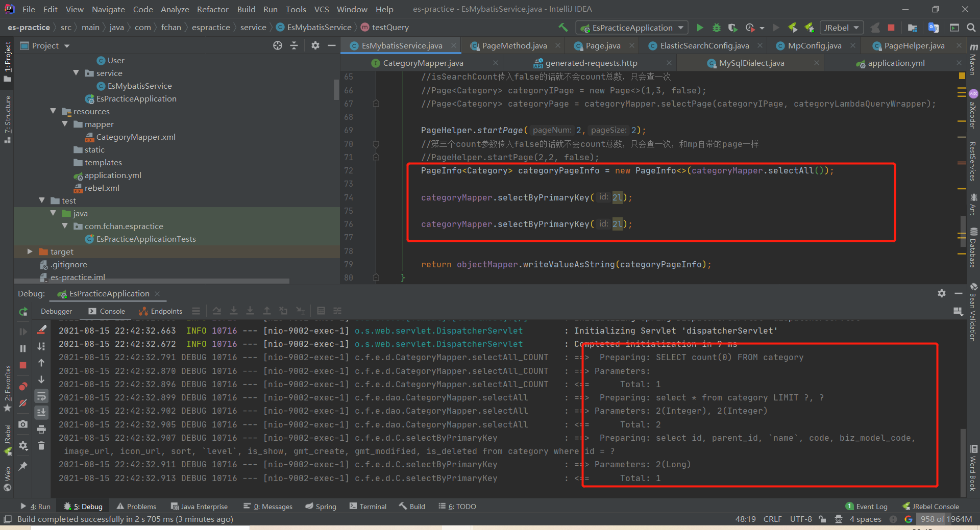This screenshot has width=980, height=530.
Task: Open the run configuration dropdown EsPracticeApplication
Action: [632, 28]
